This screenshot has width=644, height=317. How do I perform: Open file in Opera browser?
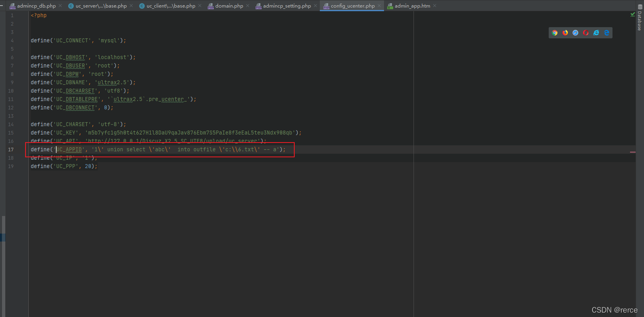[586, 33]
